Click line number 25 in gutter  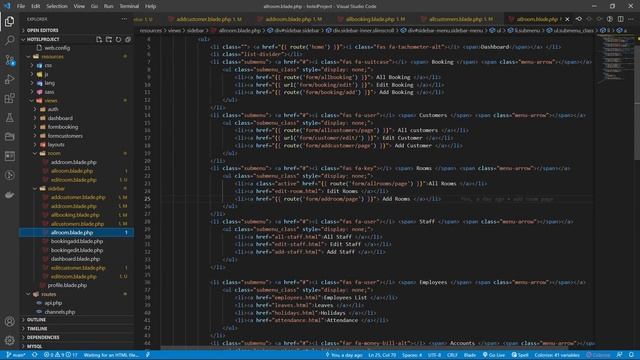pyautogui.click(x=147, y=199)
